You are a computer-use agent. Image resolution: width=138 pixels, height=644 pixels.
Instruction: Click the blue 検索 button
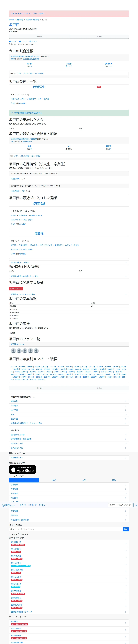[x=126, y=529]
